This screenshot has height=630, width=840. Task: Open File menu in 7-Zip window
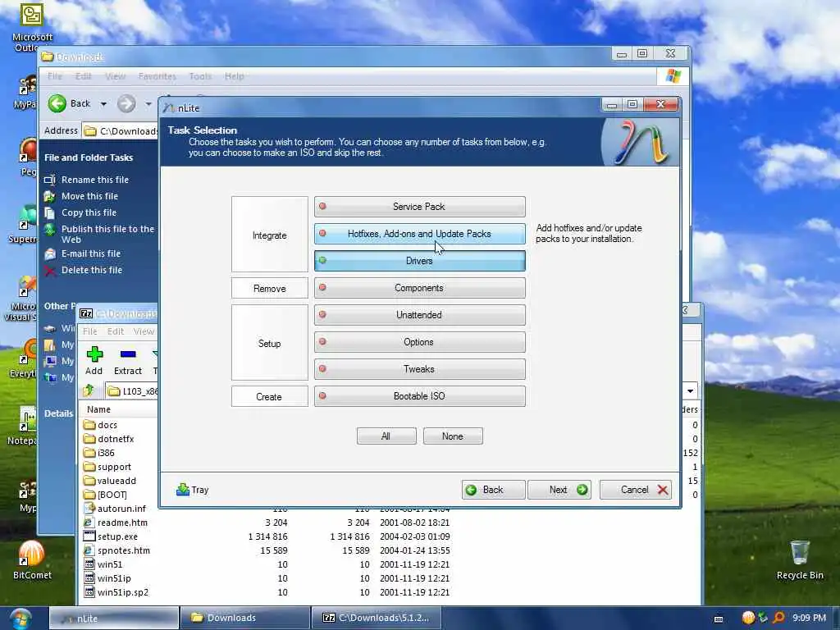(x=90, y=331)
